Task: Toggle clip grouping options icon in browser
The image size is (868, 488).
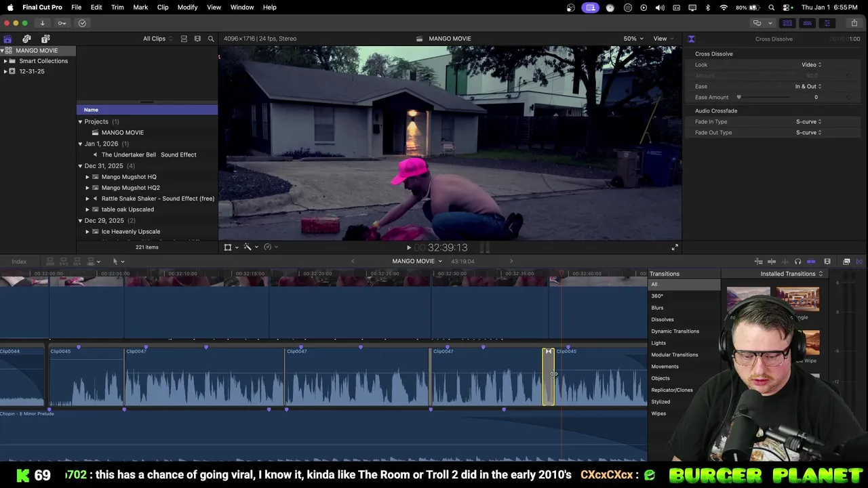Action: click(x=184, y=39)
